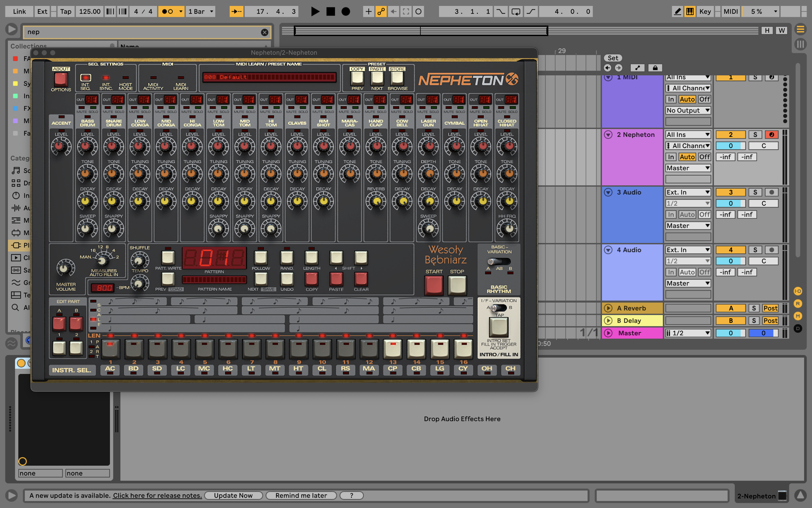Open the Quantization 1 Bar dropdown
The height and width of the screenshot is (508, 812).
201,11
